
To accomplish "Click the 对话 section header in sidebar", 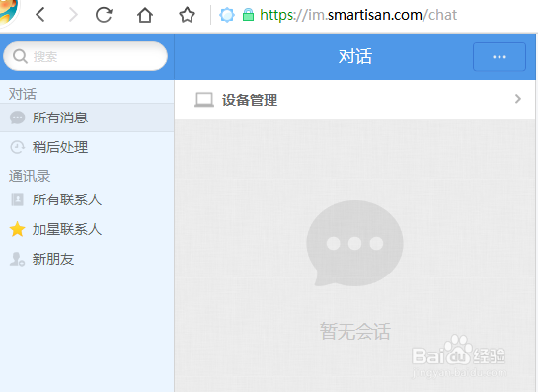I will coord(23,94).
